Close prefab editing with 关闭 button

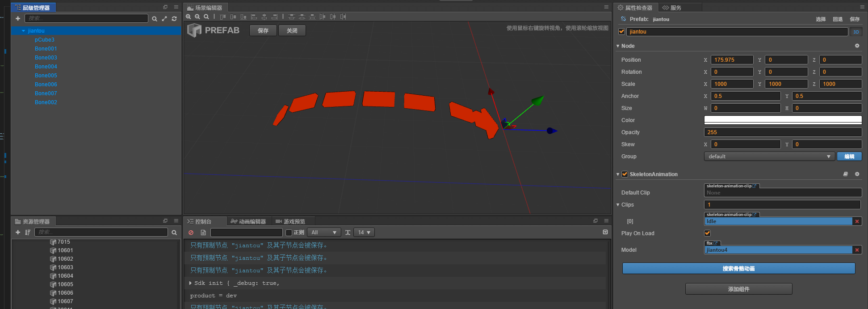(x=292, y=30)
